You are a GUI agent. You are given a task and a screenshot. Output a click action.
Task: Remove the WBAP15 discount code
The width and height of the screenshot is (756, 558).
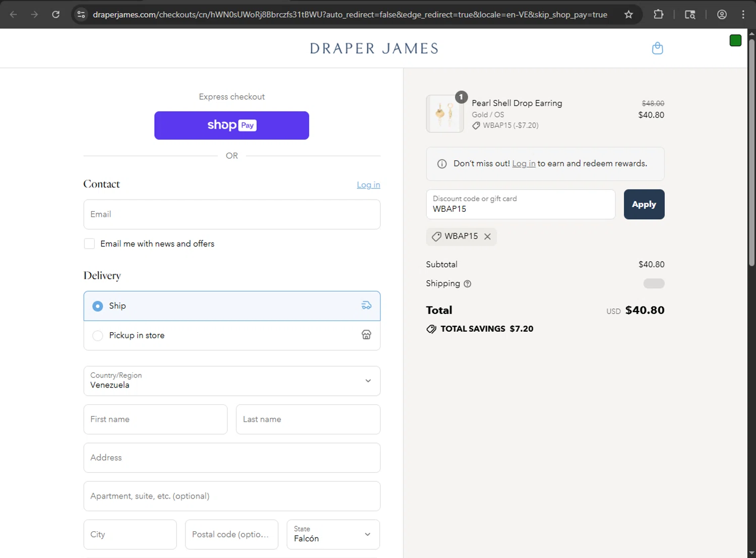tap(487, 236)
